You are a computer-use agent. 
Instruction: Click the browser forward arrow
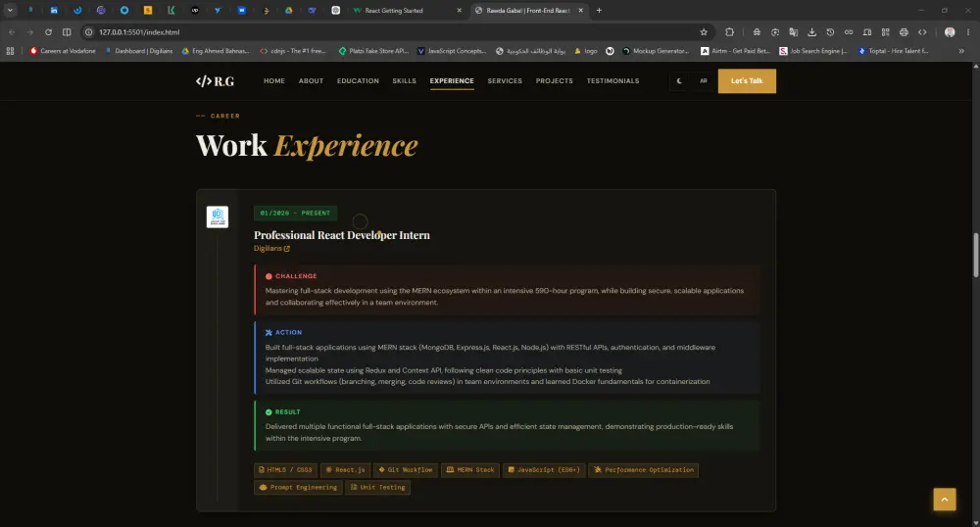click(x=29, y=32)
